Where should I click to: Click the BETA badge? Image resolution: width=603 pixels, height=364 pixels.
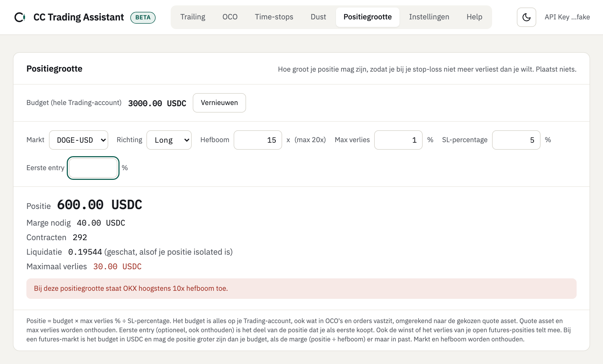click(143, 17)
